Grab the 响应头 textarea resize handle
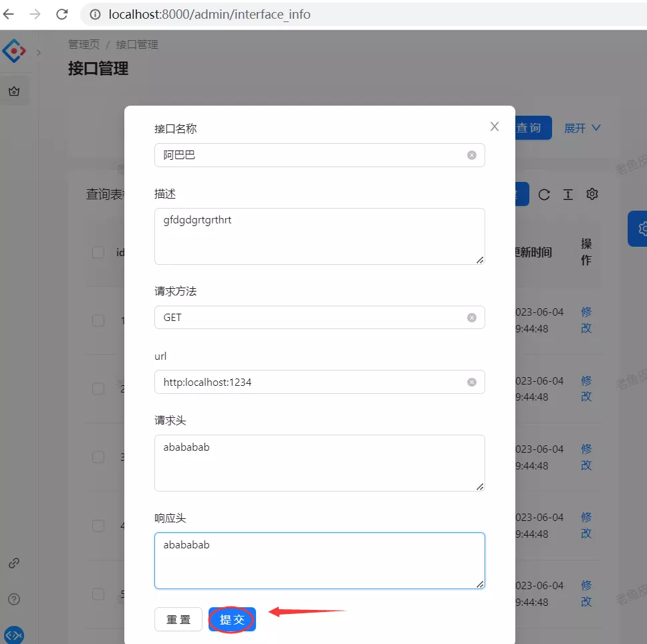 coord(480,584)
